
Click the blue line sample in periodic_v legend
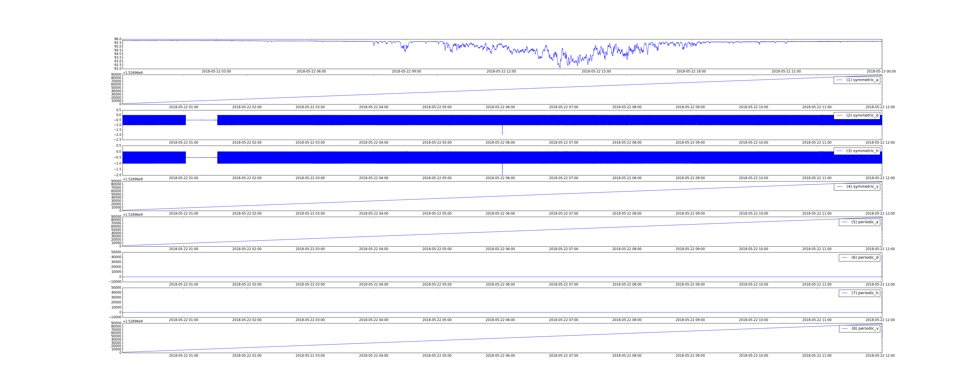tap(845, 328)
